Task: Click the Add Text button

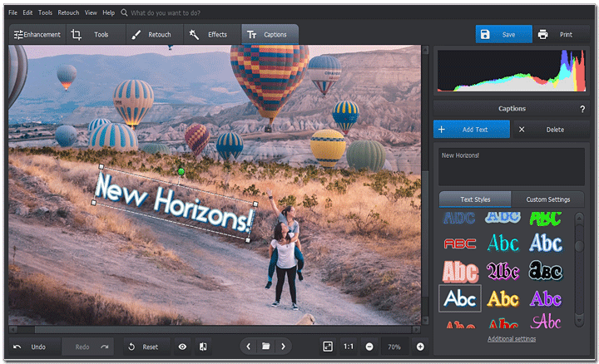Action: point(472,130)
